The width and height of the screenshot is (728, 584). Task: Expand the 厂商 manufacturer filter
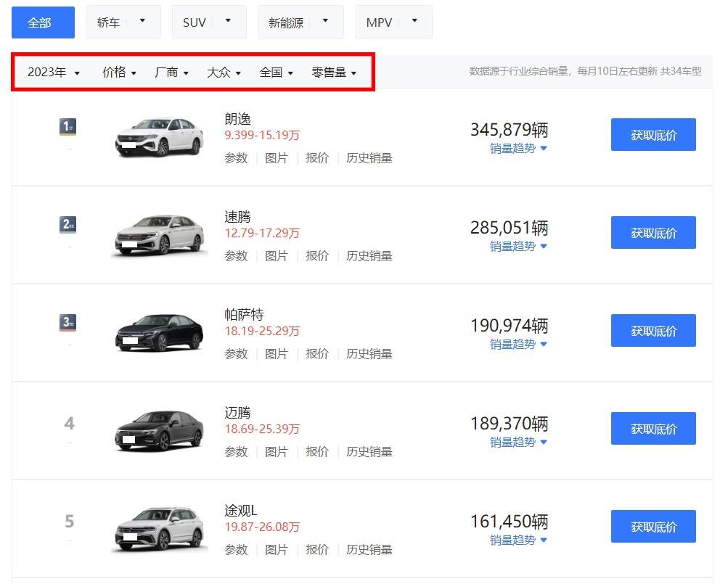click(x=171, y=72)
